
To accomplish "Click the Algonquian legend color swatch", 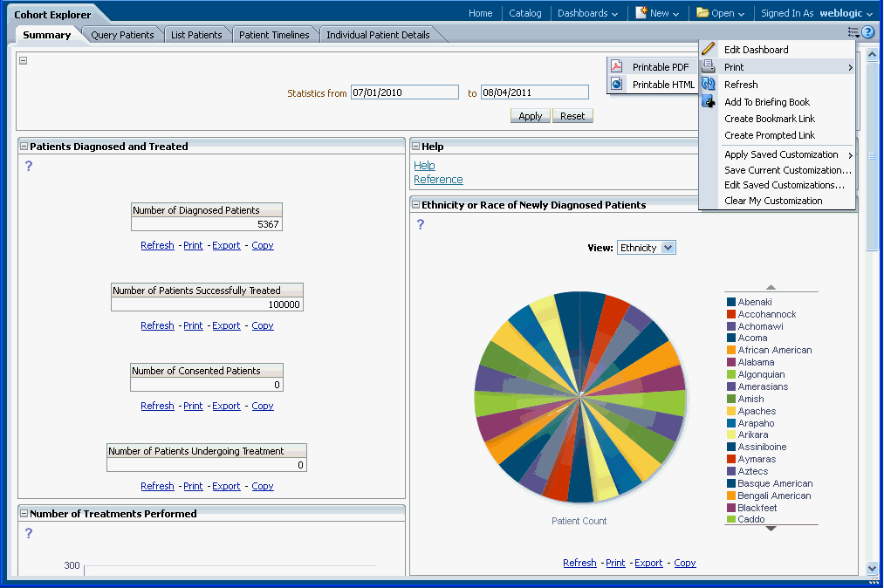I will click(x=731, y=374).
